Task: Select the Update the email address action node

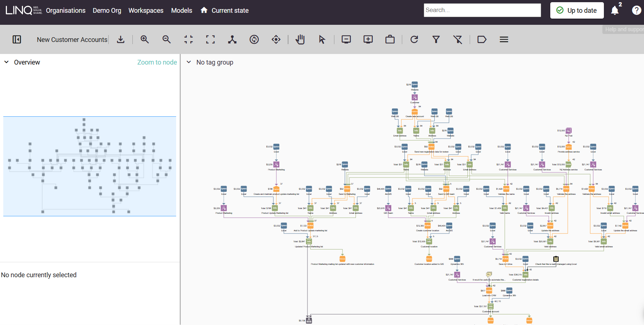Action: coord(625,226)
